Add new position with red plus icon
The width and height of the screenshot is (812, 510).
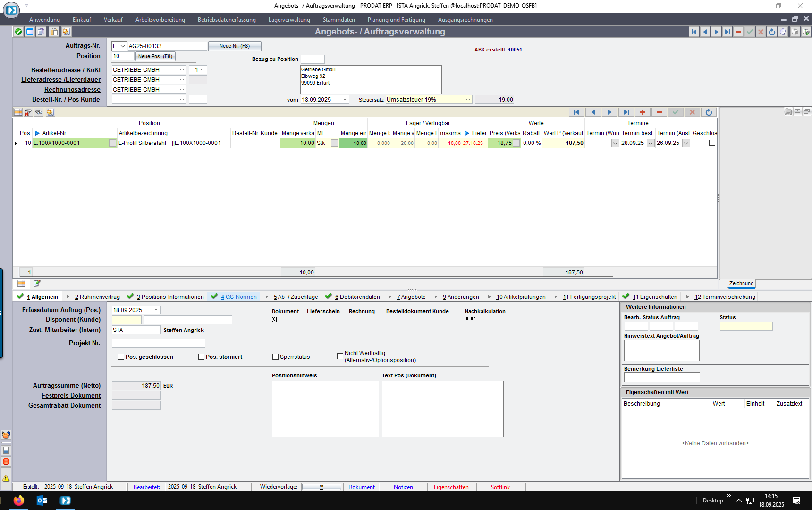tap(643, 112)
